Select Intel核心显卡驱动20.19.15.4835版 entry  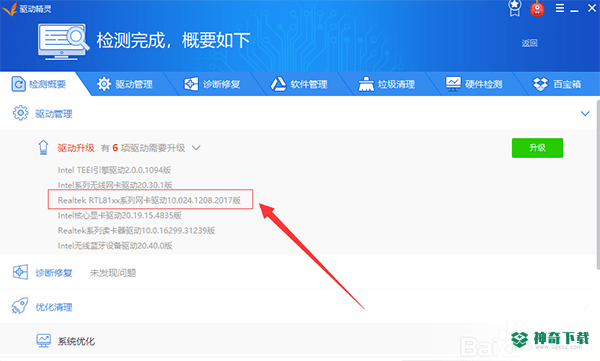pyautogui.click(x=119, y=216)
